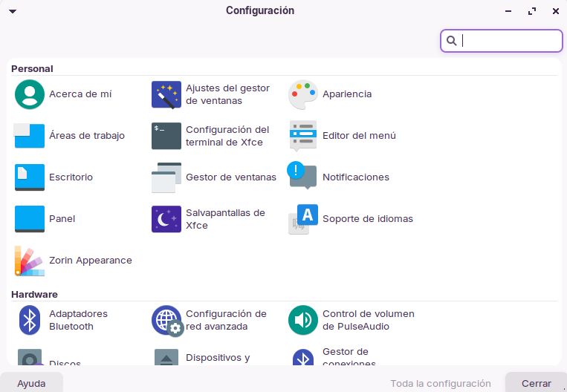Viewport: 567px width, 392px height.
Task: Open the window menu arrow in title bar
Action: (x=13, y=11)
